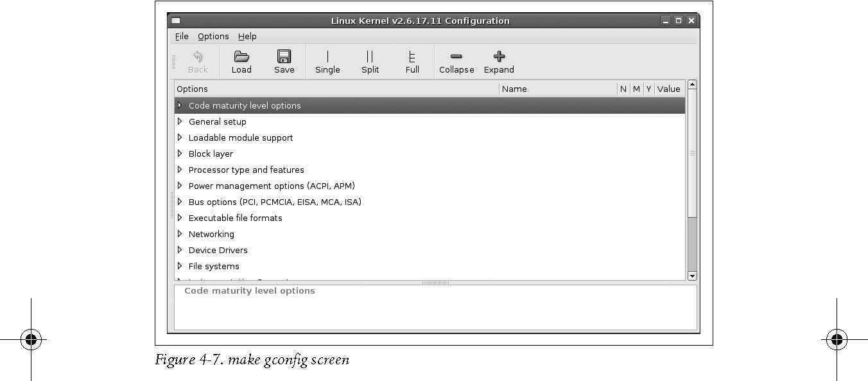
Task: Select "Power management options (ACPI, APM)" label
Action: point(272,186)
